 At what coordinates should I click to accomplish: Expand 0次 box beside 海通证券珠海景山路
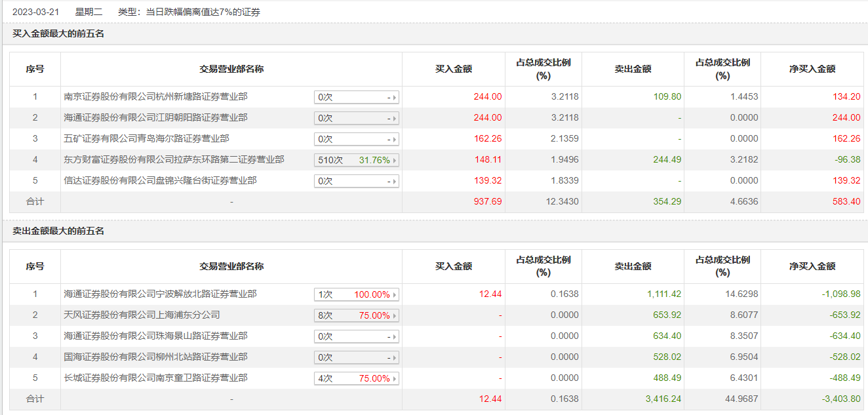(357, 337)
